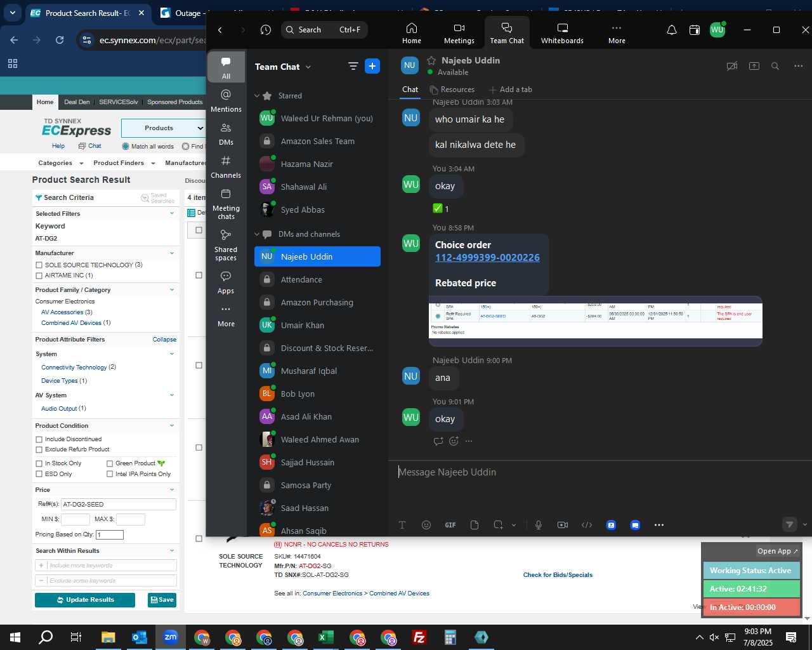Open Channels in Zoom sidebar
Image resolution: width=812 pixels, height=650 pixels.
(x=226, y=166)
